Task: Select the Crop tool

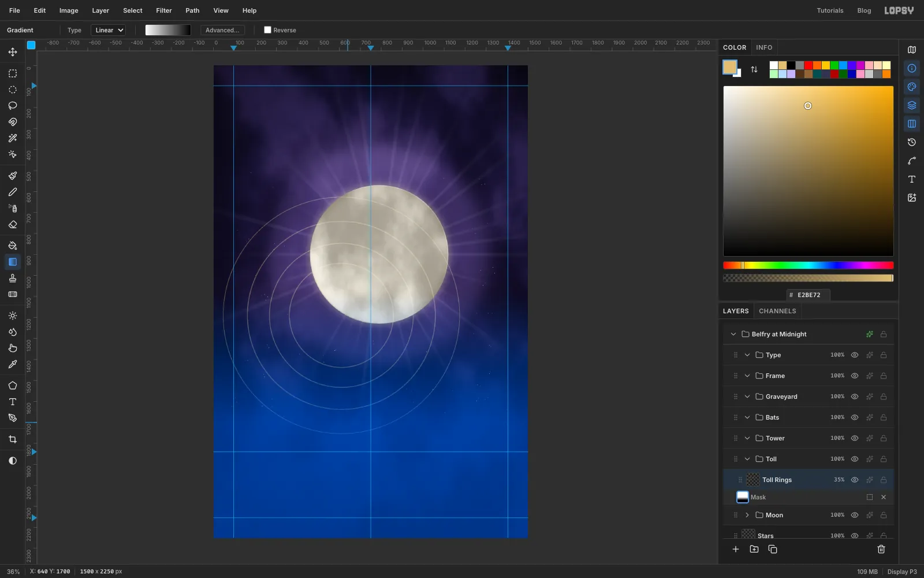Action: pos(13,439)
